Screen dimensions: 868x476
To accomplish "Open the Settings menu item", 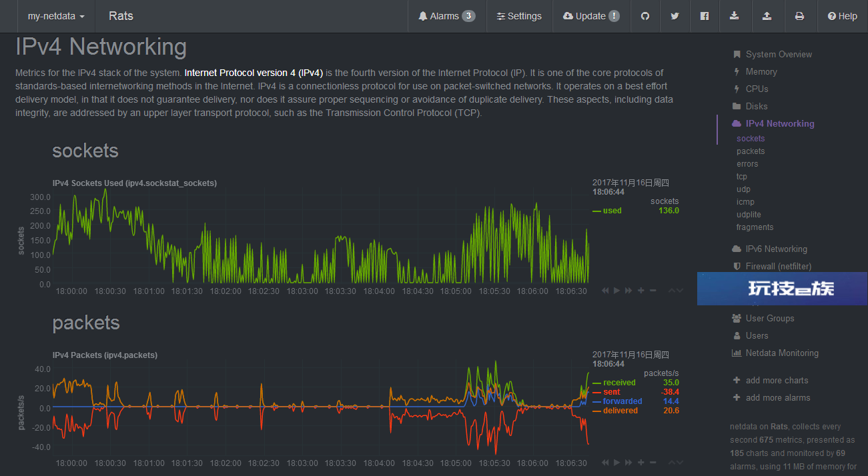I will (519, 16).
